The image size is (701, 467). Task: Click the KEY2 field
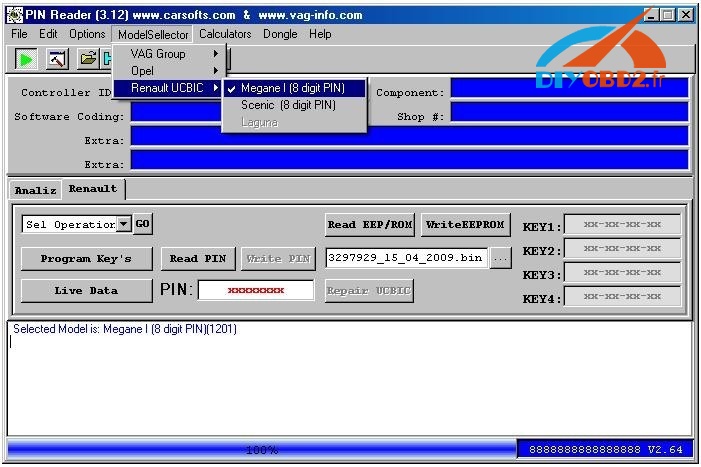click(622, 248)
